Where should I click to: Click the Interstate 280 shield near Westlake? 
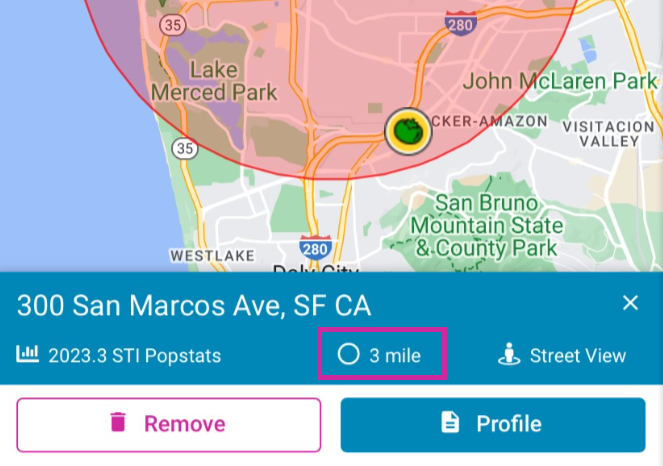(x=315, y=247)
